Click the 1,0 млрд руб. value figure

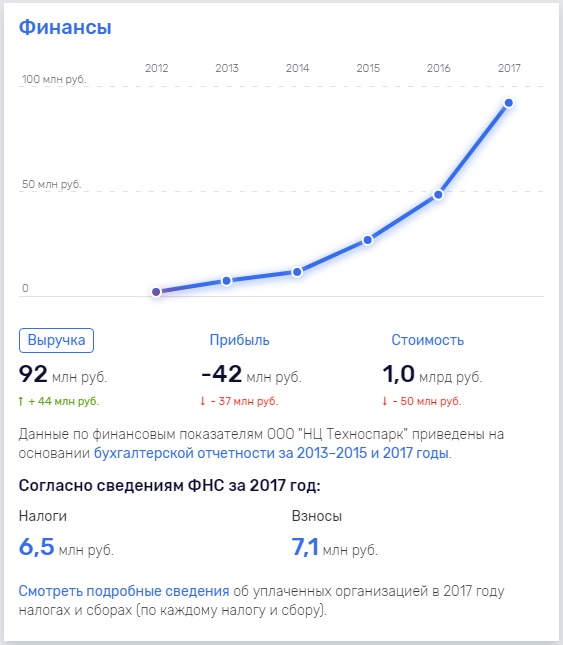[x=432, y=374]
